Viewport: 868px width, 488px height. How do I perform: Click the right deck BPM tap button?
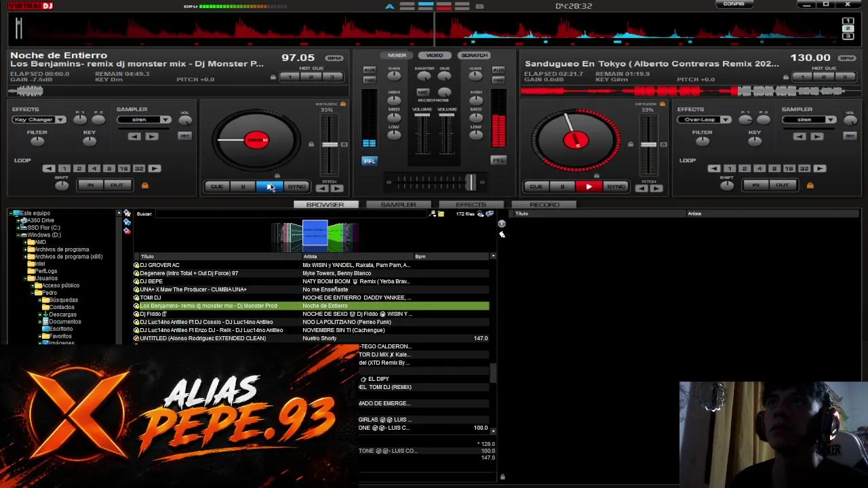[x=846, y=58]
